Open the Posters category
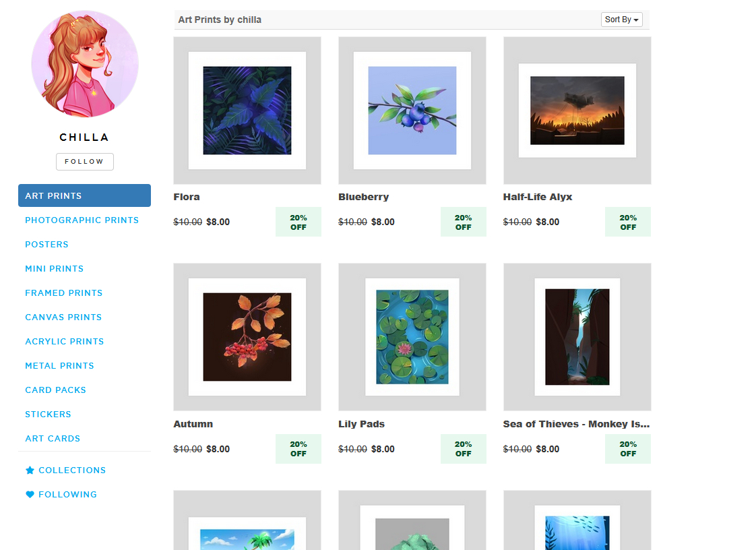 (x=46, y=245)
